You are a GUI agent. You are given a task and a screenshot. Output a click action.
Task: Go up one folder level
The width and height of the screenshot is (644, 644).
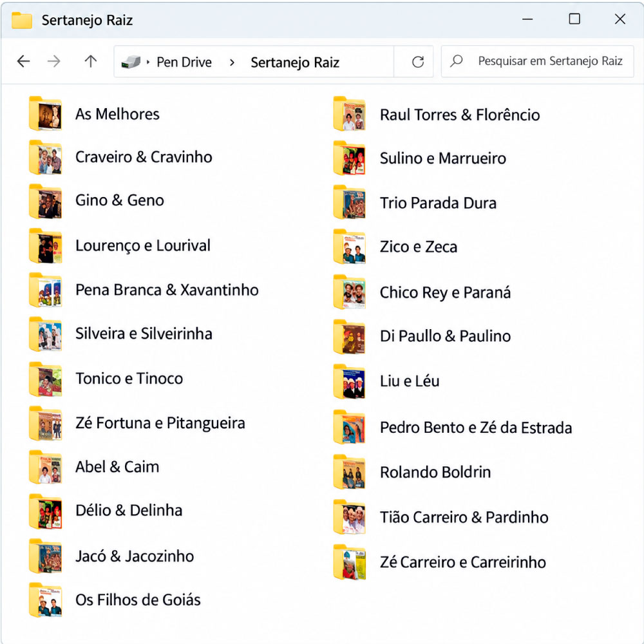(x=91, y=62)
